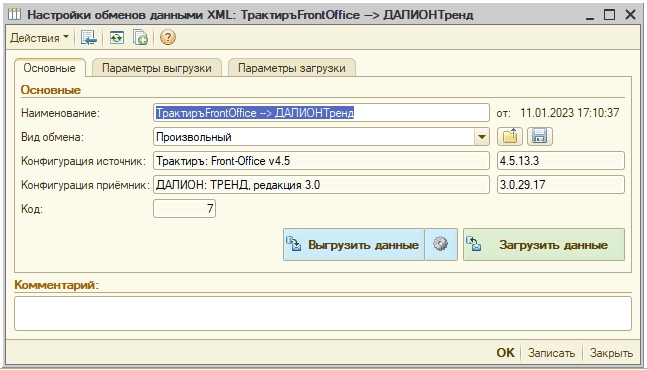Switch to the Основные tab
647x370 pixels.
click(x=50, y=68)
